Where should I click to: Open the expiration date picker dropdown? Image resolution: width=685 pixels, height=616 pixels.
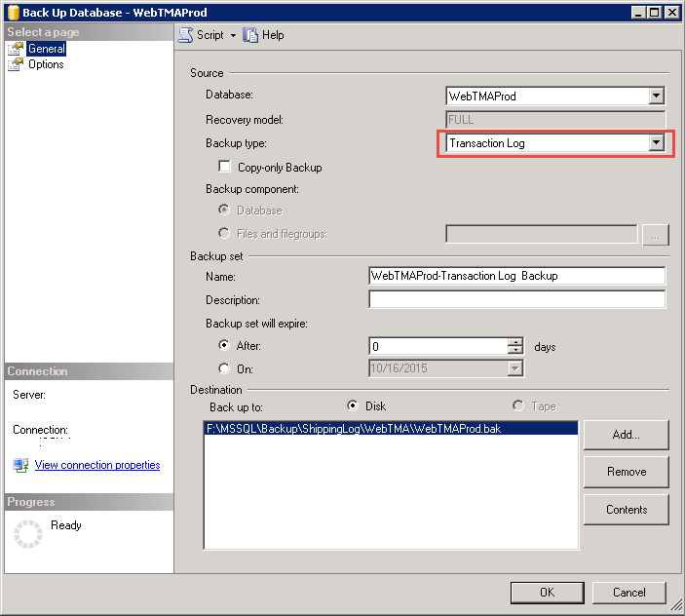point(515,368)
